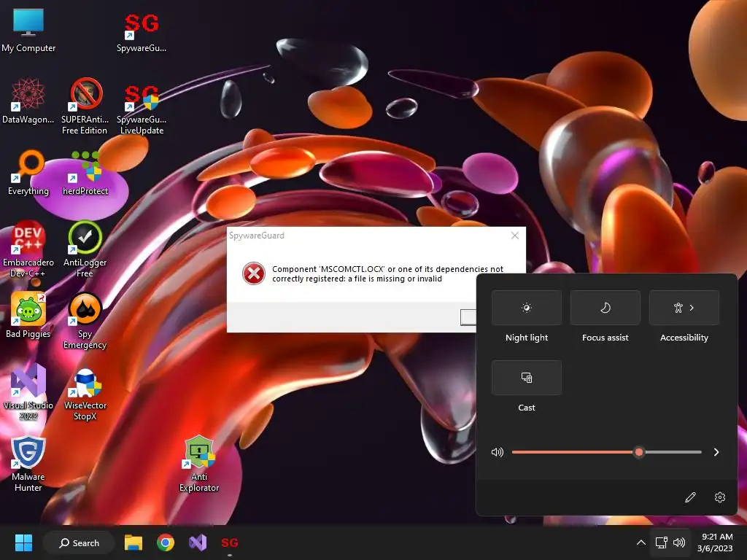This screenshot has width=747, height=560.
Task: Launch Bad Piggies game shortcut
Action: [x=28, y=315]
